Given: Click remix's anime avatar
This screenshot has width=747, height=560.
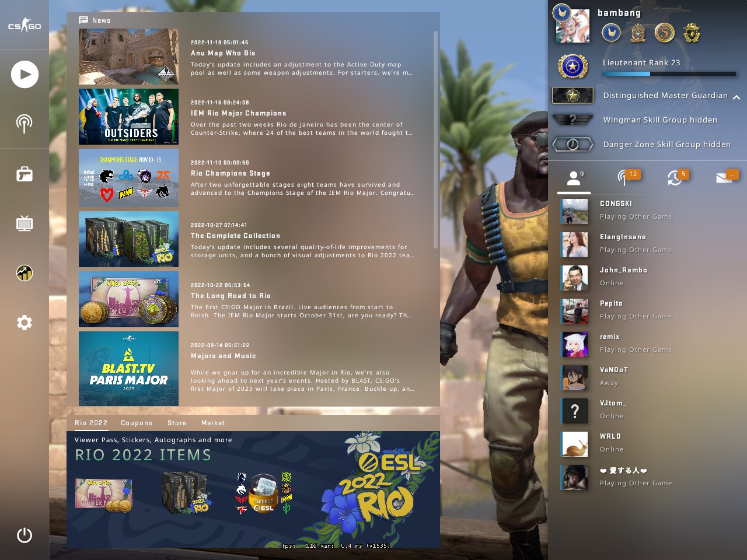Looking at the screenshot, I should point(575,345).
